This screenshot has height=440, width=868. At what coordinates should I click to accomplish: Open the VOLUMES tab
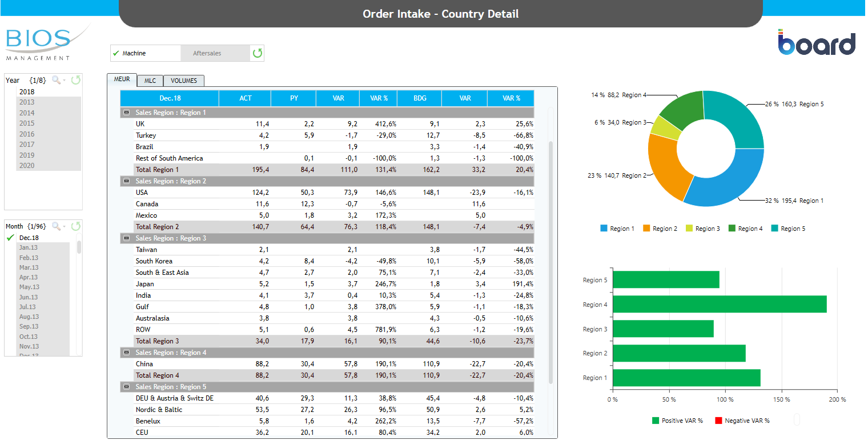(x=183, y=81)
